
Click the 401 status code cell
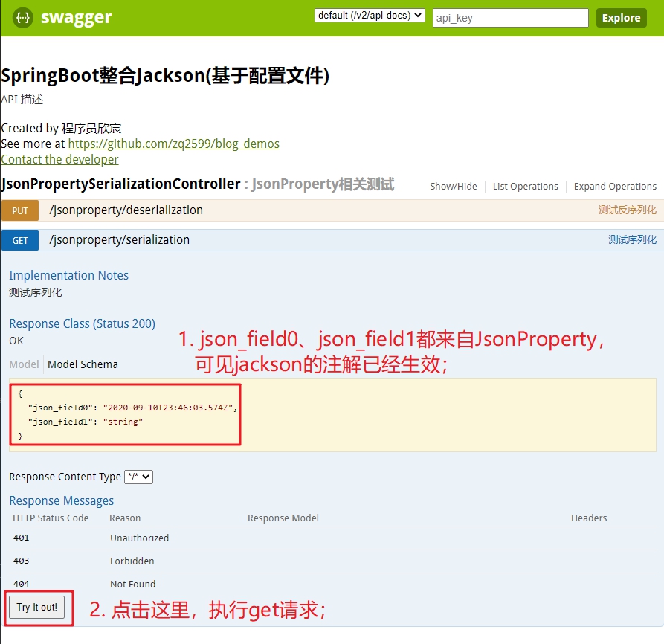coord(21,538)
